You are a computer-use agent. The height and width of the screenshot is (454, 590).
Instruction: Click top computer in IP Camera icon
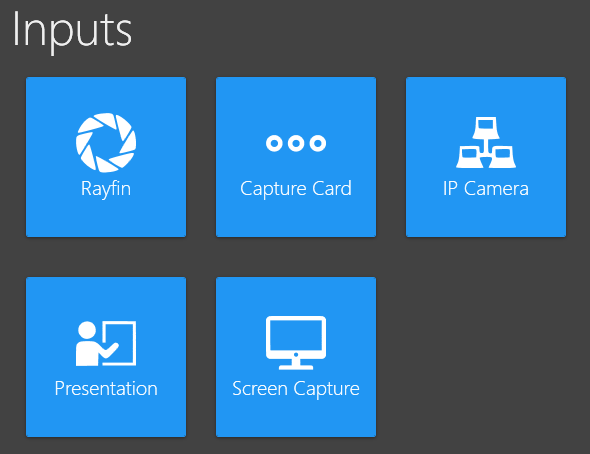click(x=486, y=128)
